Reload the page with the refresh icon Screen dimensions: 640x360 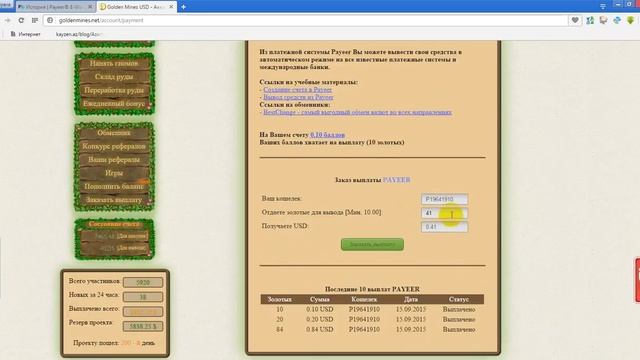pos(21,20)
